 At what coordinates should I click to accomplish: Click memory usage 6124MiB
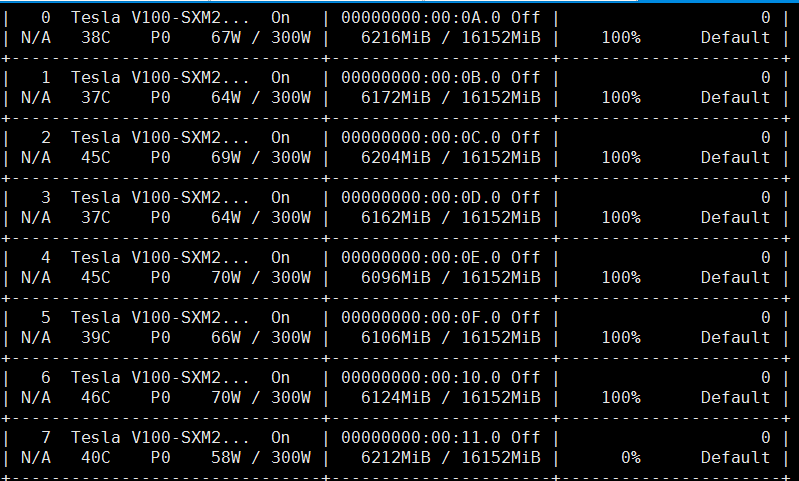[395, 398]
